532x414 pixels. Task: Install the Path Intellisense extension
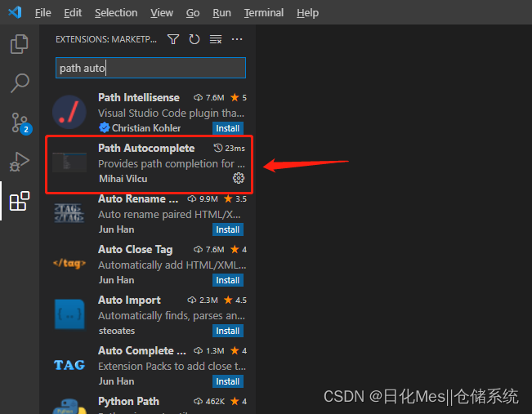(228, 128)
